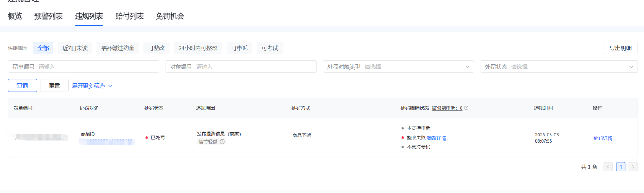Open the 处罚状态 dropdown
644x193 pixels.
tap(559, 67)
